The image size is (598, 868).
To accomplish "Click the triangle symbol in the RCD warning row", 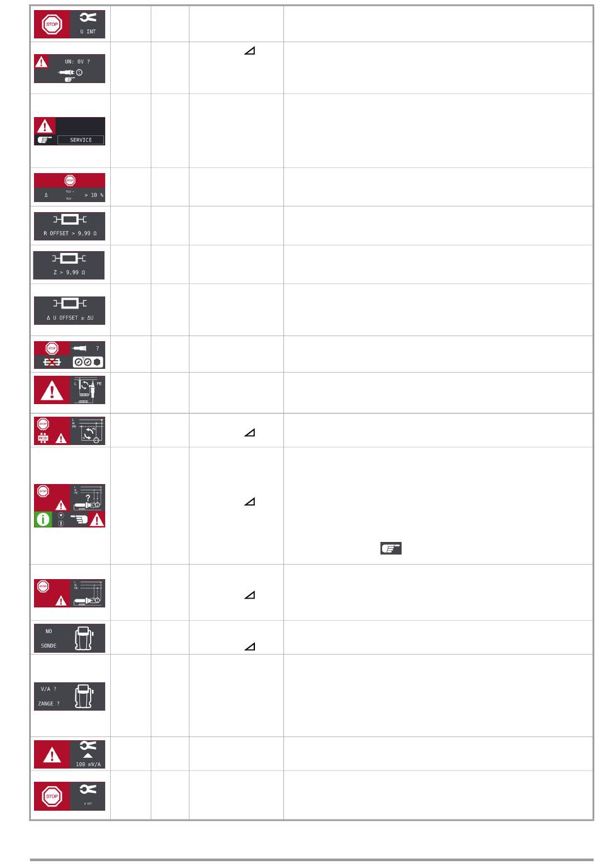I will coord(249,434).
